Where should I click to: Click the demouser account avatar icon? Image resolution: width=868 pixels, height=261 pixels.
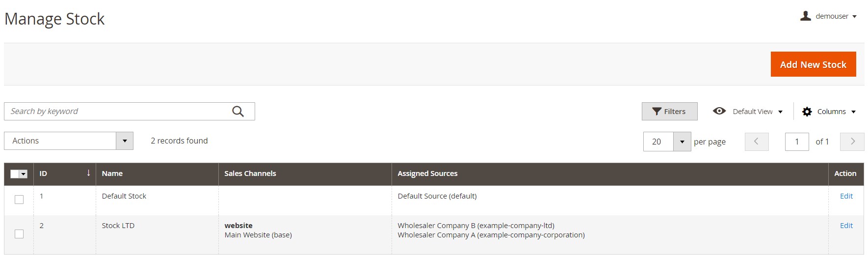(805, 16)
